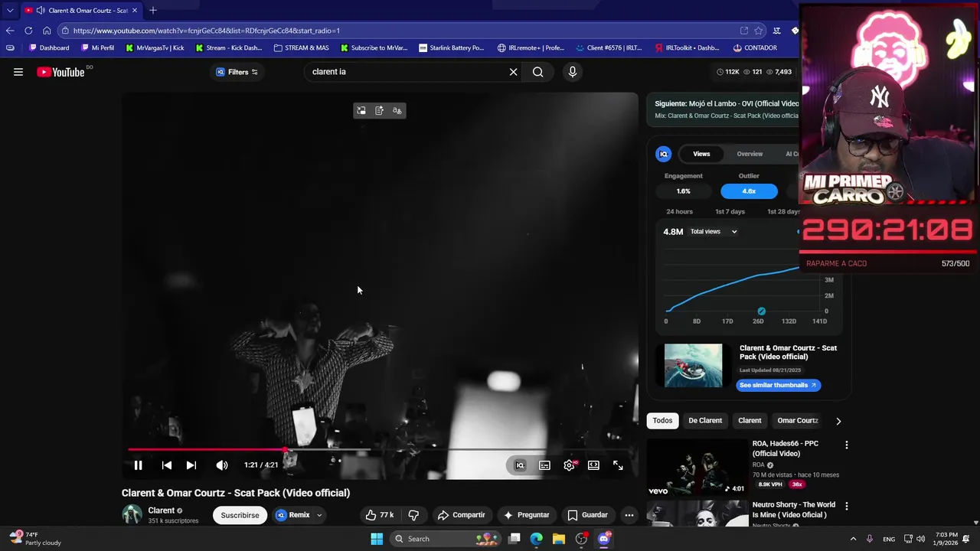Screen dimensions: 980x551
Task: Select the De Clarent filter chip
Action: 705,420
